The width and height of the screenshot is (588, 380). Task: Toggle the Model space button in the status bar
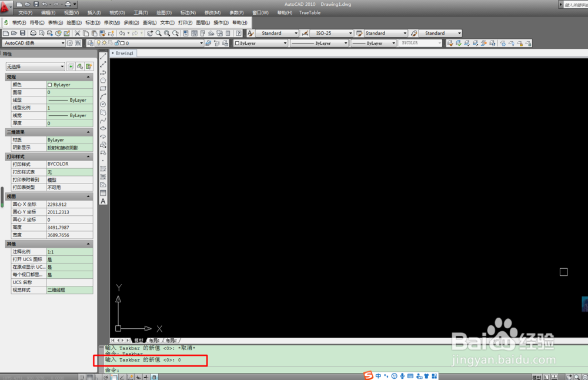[537, 378]
